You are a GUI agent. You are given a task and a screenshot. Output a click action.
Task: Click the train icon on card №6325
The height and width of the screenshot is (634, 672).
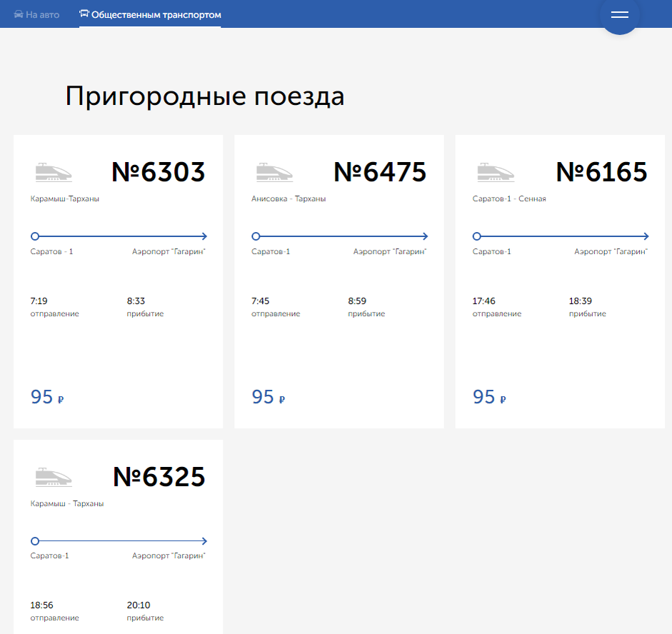coord(54,477)
